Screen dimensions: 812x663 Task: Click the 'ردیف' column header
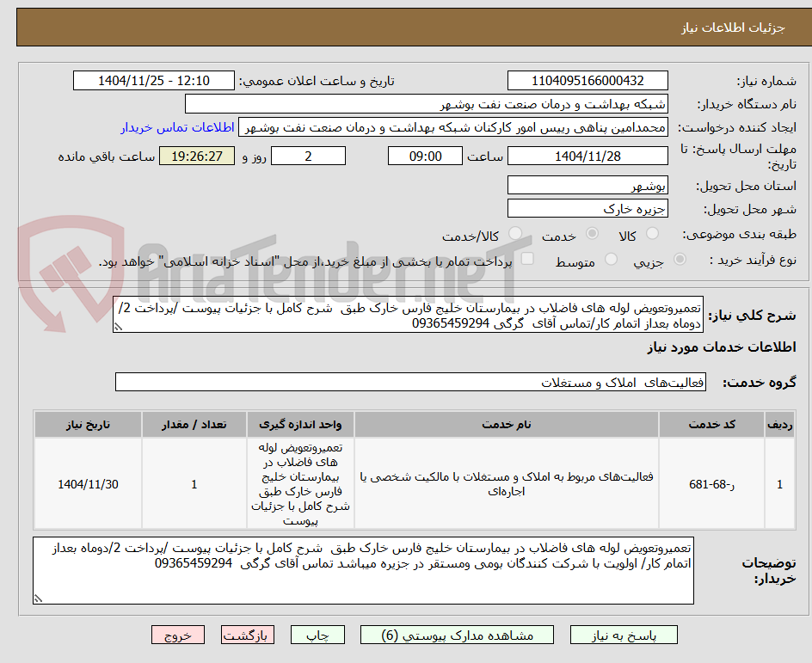[x=780, y=425]
